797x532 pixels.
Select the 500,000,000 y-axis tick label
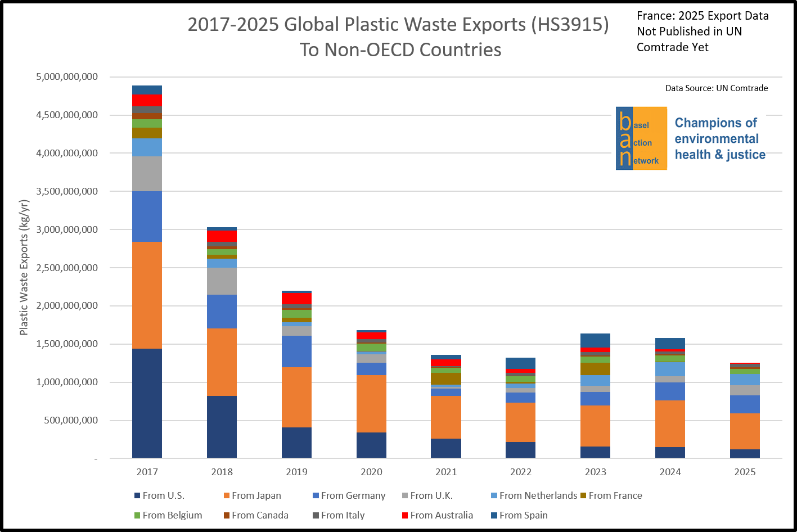coord(72,421)
